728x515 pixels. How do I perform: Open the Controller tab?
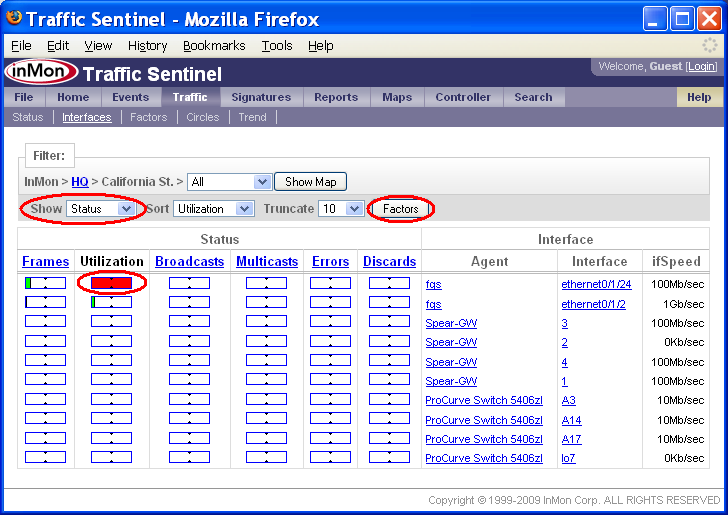(x=463, y=97)
